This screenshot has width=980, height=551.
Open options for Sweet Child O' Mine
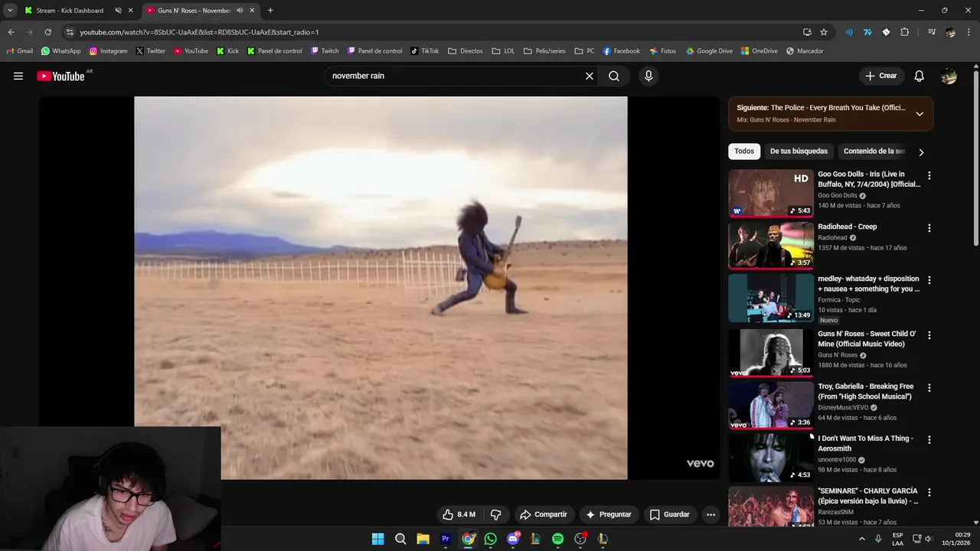[929, 335]
